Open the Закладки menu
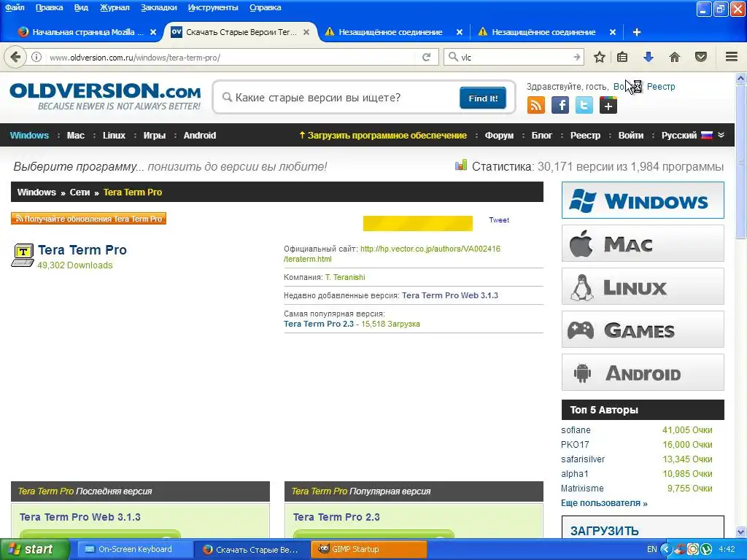The height and width of the screenshot is (560, 747). point(158,7)
